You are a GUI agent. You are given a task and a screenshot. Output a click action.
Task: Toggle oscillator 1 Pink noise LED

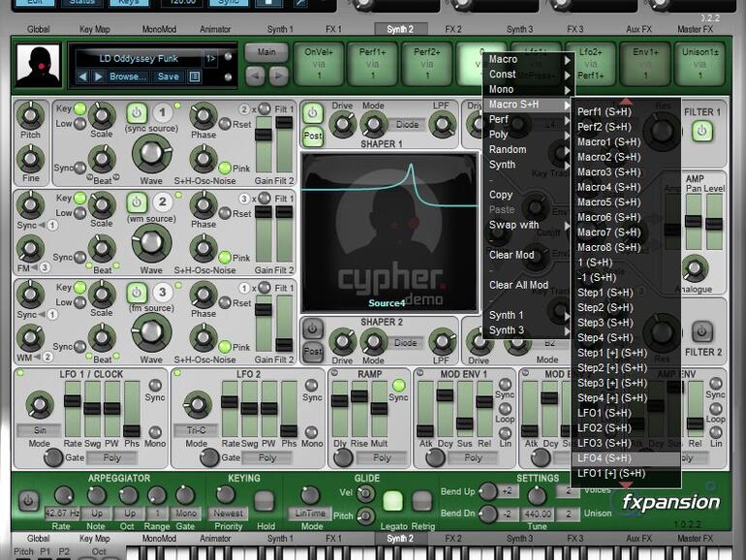pyautogui.click(x=225, y=168)
